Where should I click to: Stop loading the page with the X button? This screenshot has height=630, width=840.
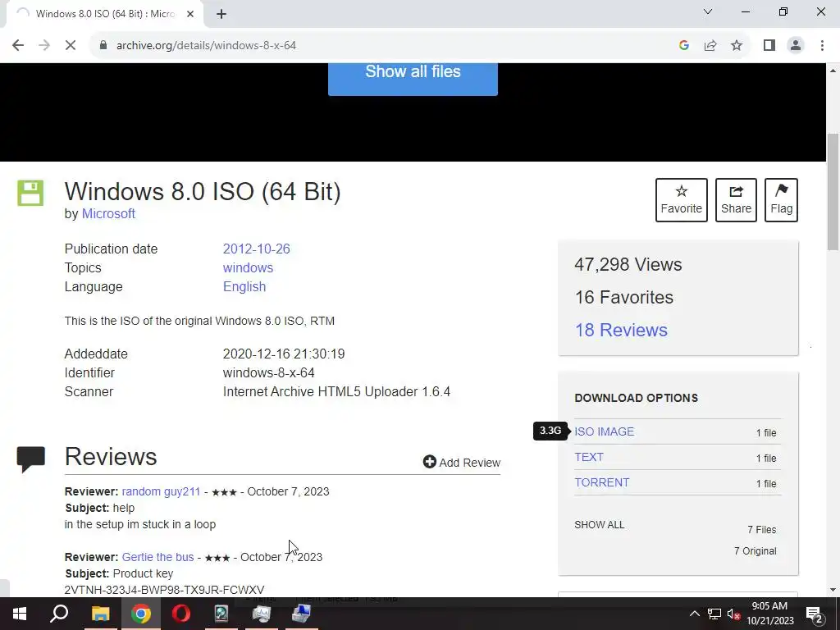[71, 46]
